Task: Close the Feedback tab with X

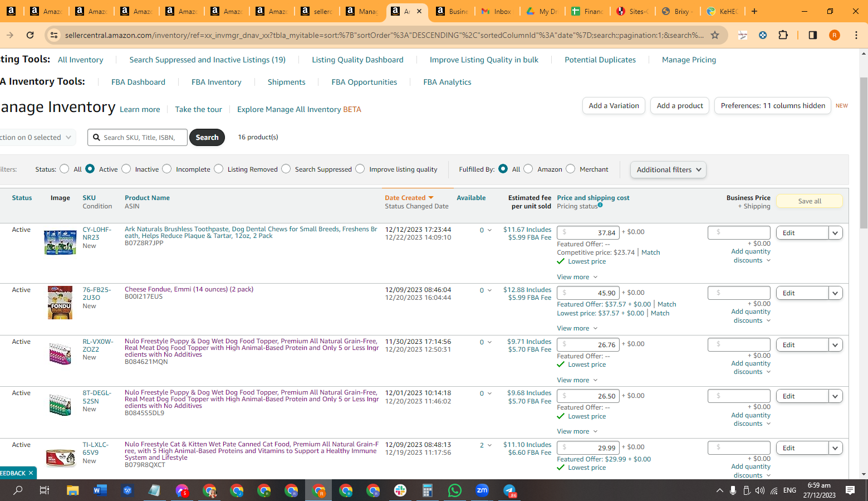Action: [x=31, y=473]
